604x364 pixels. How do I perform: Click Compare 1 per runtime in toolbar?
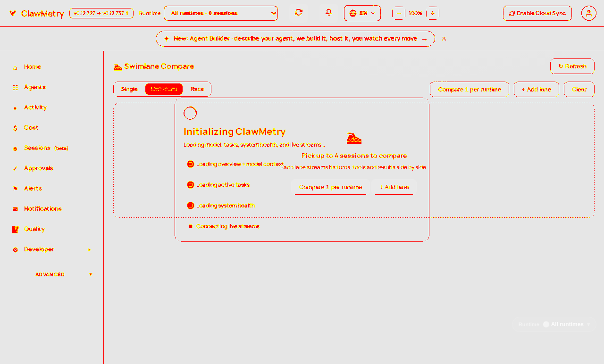click(x=470, y=90)
